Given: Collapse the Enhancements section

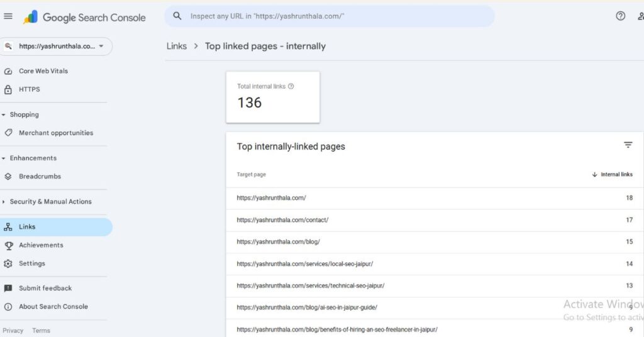Looking at the screenshot, I should [x=4, y=158].
